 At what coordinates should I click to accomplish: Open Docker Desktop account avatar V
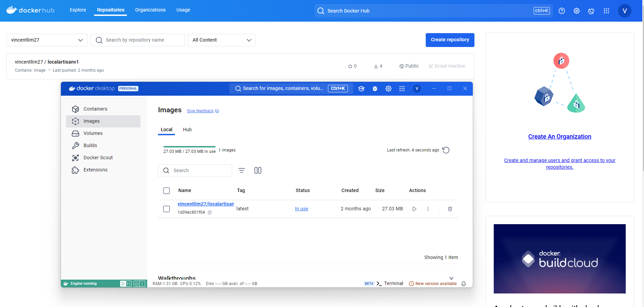click(x=417, y=89)
